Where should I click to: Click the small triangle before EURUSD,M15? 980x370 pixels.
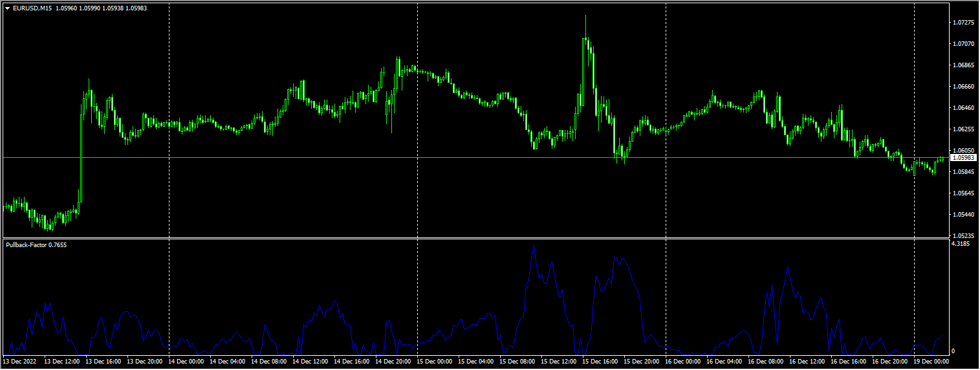8,8
